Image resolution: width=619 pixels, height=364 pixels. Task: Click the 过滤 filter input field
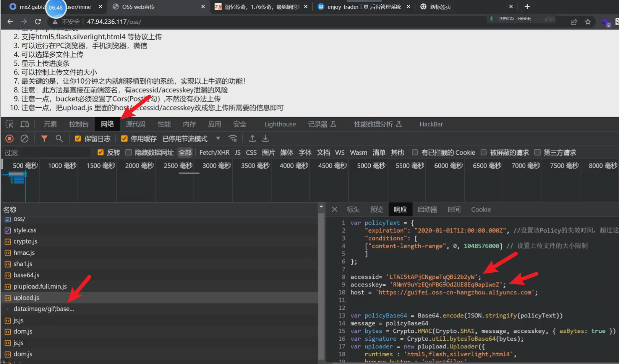46,153
